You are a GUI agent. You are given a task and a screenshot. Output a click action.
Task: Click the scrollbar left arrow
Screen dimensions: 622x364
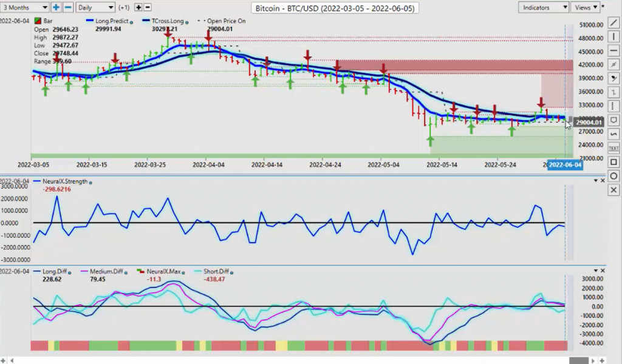(12, 360)
